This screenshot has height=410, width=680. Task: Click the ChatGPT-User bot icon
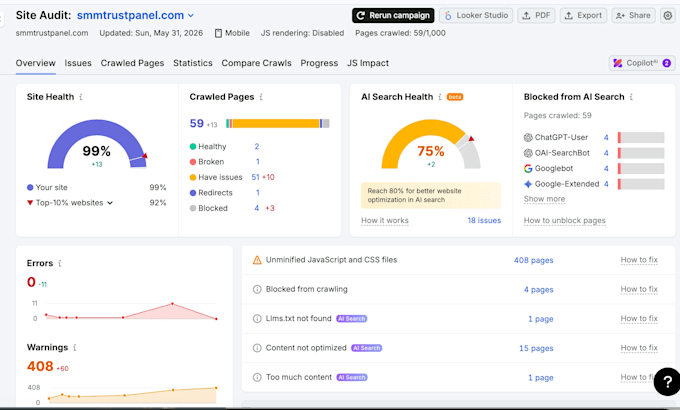coord(528,138)
